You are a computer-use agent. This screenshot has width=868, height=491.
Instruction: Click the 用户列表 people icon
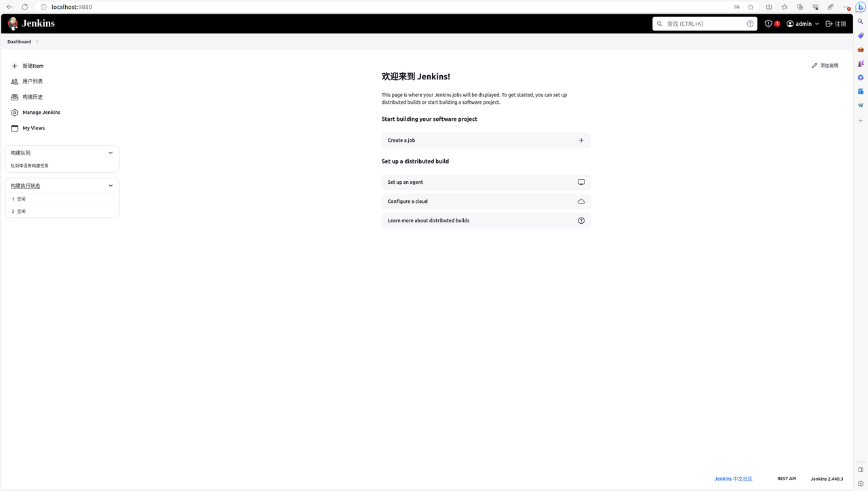pos(14,81)
